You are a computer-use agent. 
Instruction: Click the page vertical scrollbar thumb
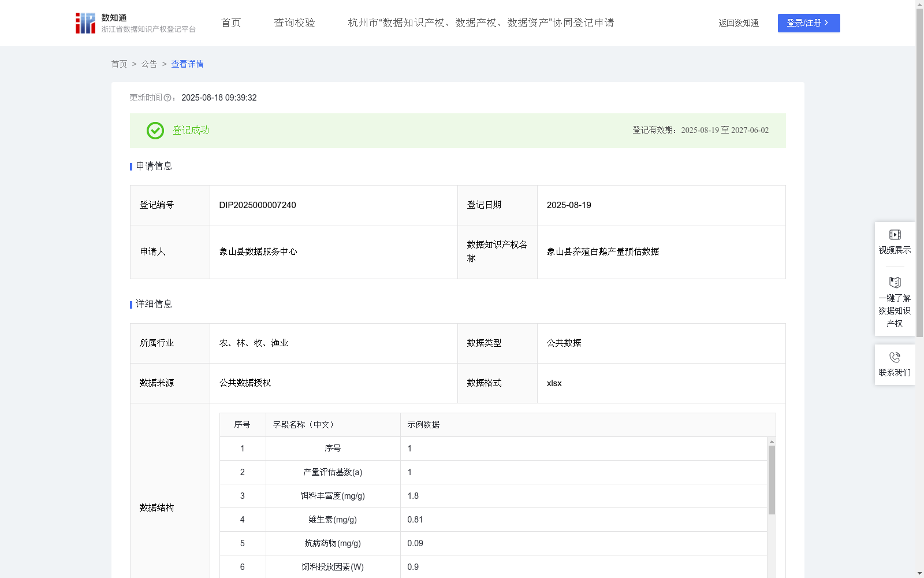[919, 172]
